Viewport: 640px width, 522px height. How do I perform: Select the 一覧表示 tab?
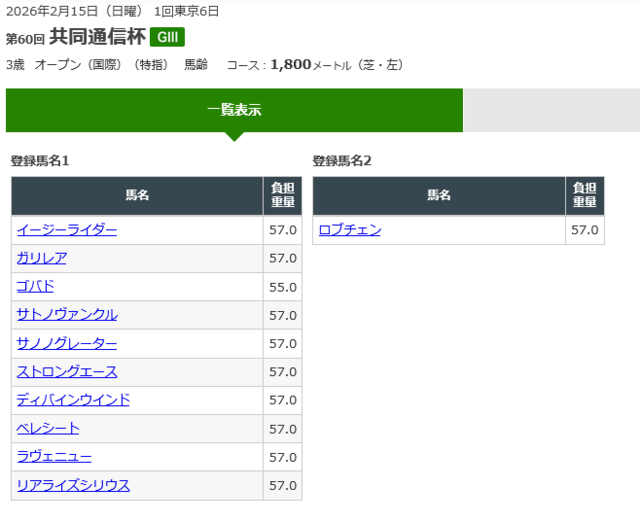[x=234, y=110]
